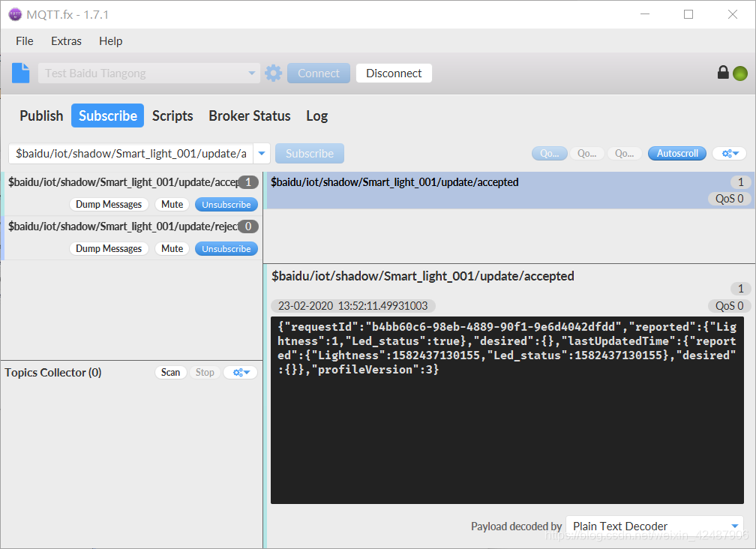Click the Subscribe button beside topic field

(x=310, y=154)
